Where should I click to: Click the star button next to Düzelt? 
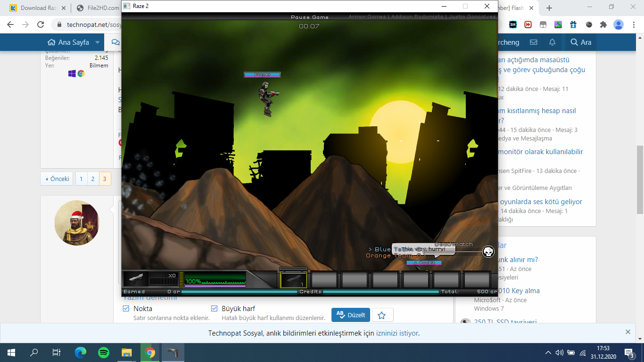click(382, 315)
